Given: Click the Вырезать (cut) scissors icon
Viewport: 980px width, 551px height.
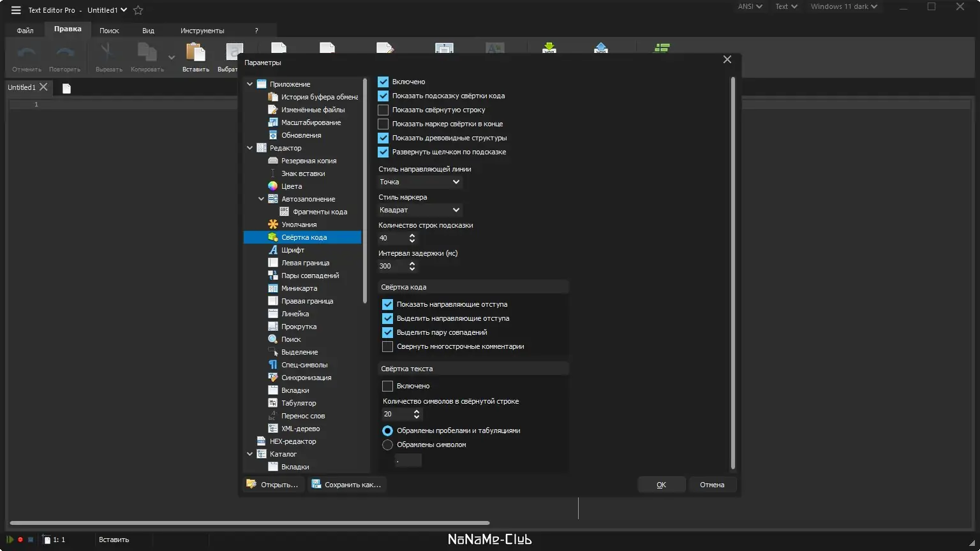Looking at the screenshot, I should pyautogui.click(x=107, y=52).
